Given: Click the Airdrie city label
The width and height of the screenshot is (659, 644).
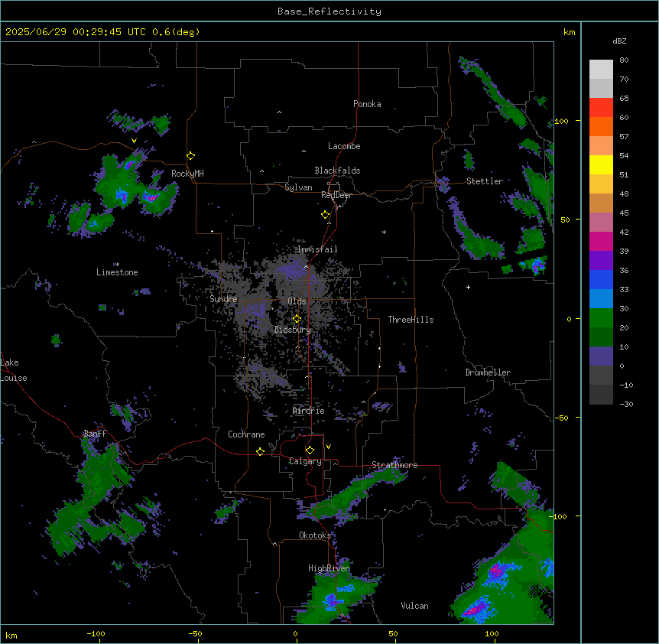Looking at the screenshot, I should coord(309,411).
